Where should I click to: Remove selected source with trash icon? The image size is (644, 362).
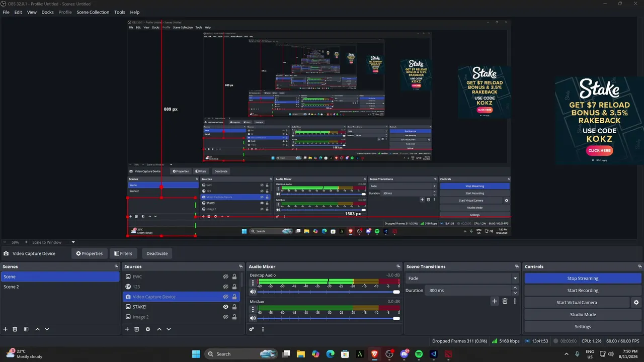coord(137,329)
